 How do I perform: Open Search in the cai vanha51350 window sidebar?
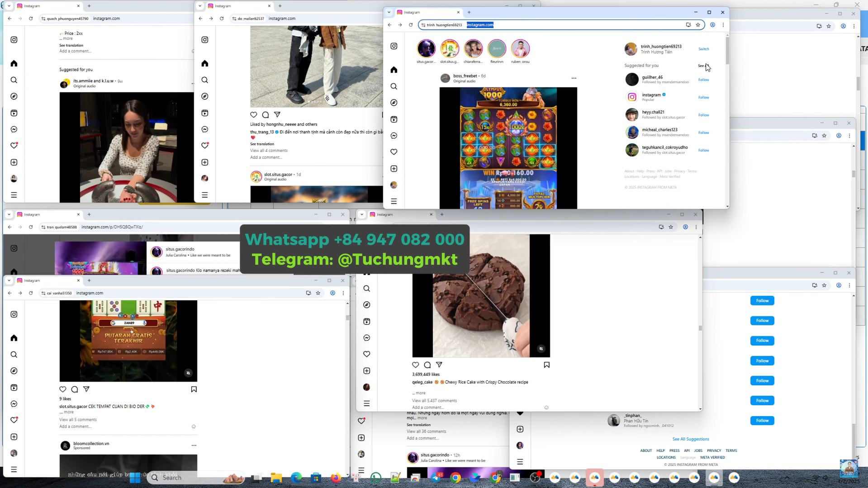click(x=14, y=355)
